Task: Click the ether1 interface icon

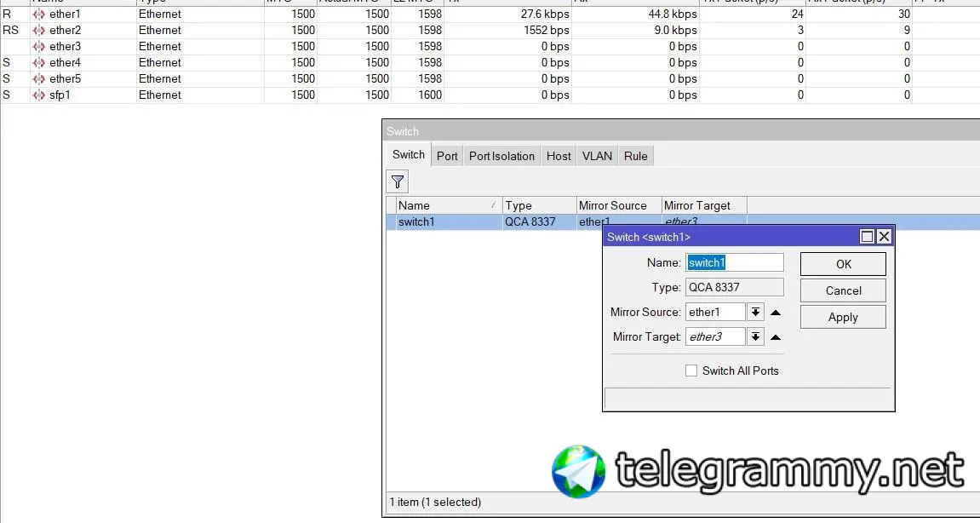Action: click(39, 14)
